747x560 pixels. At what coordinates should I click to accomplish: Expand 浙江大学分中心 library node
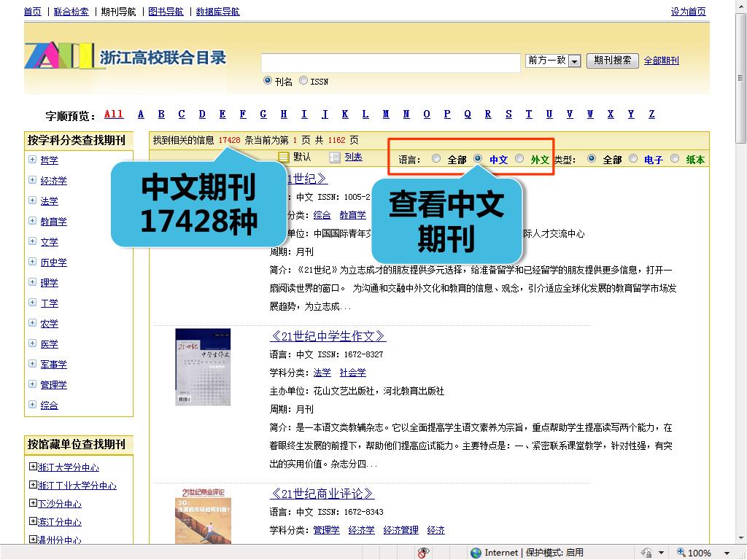(x=33, y=466)
